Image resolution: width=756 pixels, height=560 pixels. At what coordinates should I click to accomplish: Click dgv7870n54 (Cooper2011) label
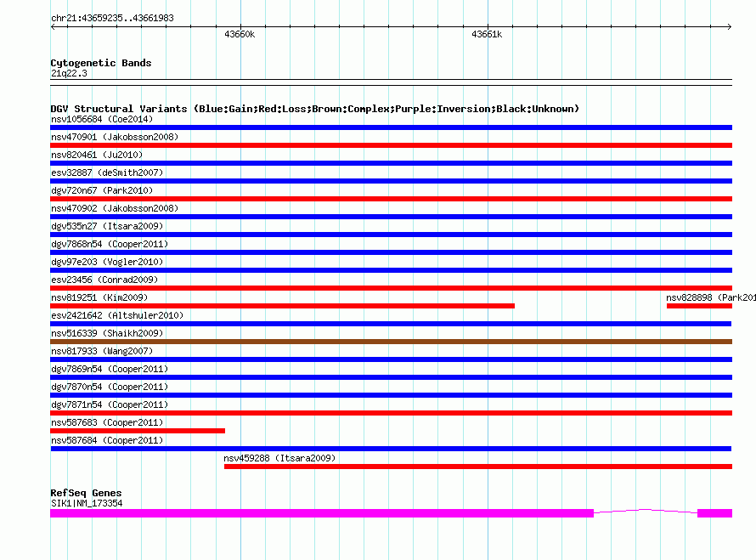point(110,387)
